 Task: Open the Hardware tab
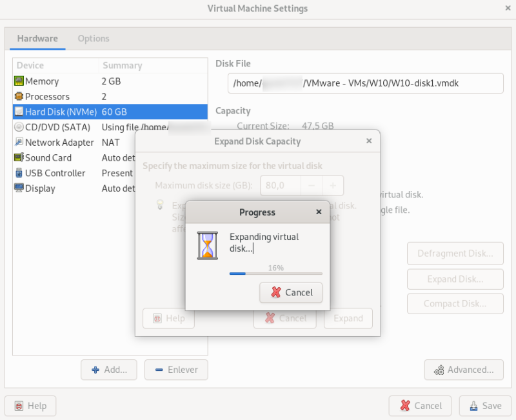pyautogui.click(x=37, y=39)
